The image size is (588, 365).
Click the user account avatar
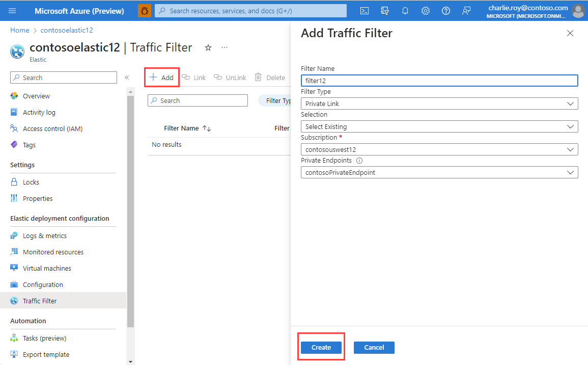pyautogui.click(x=578, y=11)
